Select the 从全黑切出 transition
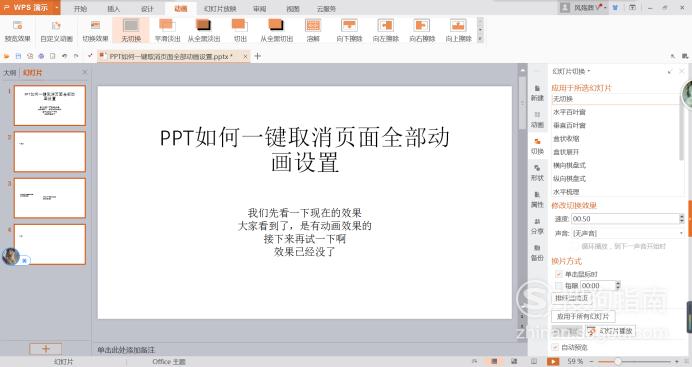 [x=276, y=30]
